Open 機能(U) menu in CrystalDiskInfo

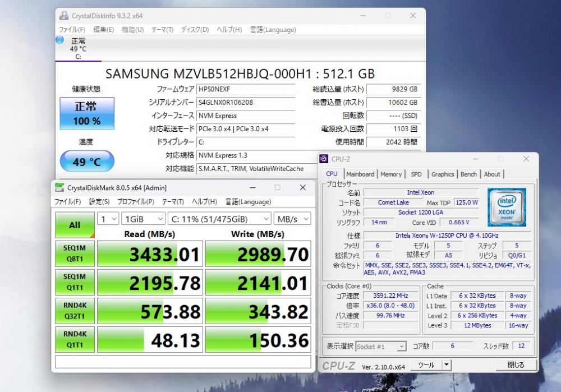click(133, 30)
